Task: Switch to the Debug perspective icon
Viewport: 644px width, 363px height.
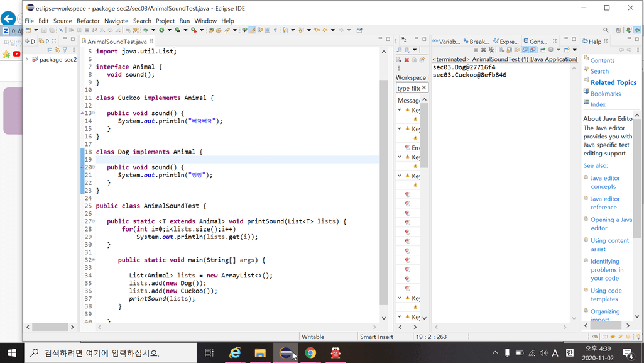Action: [637, 30]
